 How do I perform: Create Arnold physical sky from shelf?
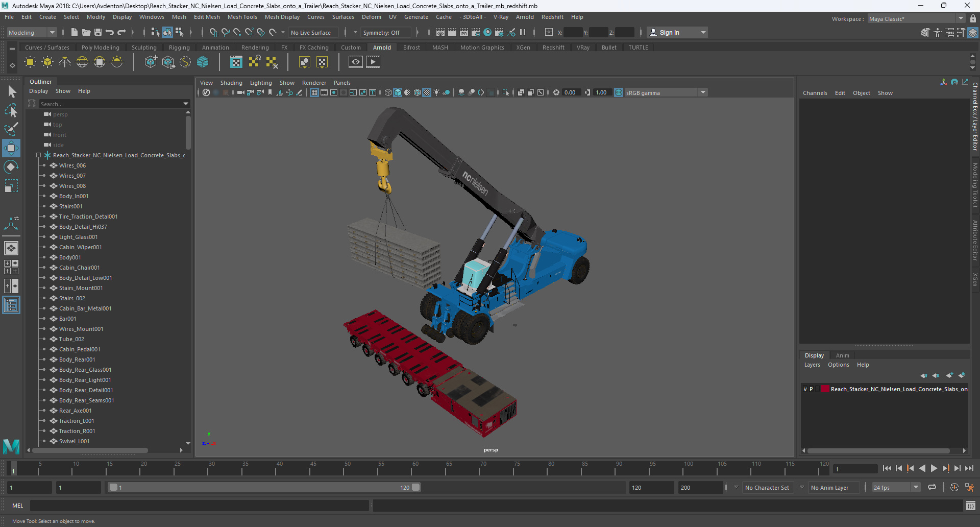click(x=117, y=62)
